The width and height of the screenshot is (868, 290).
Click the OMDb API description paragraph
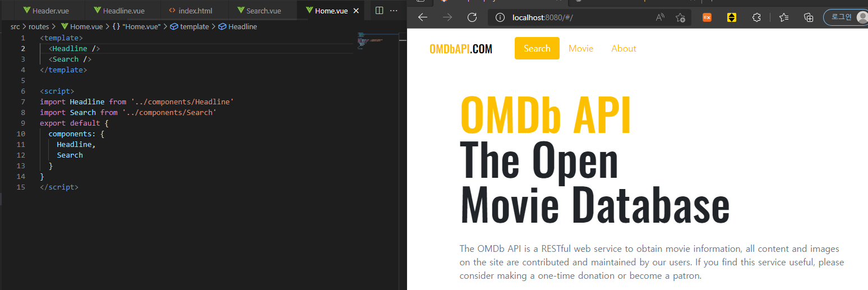pyautogui.click(x=652, y=262)
